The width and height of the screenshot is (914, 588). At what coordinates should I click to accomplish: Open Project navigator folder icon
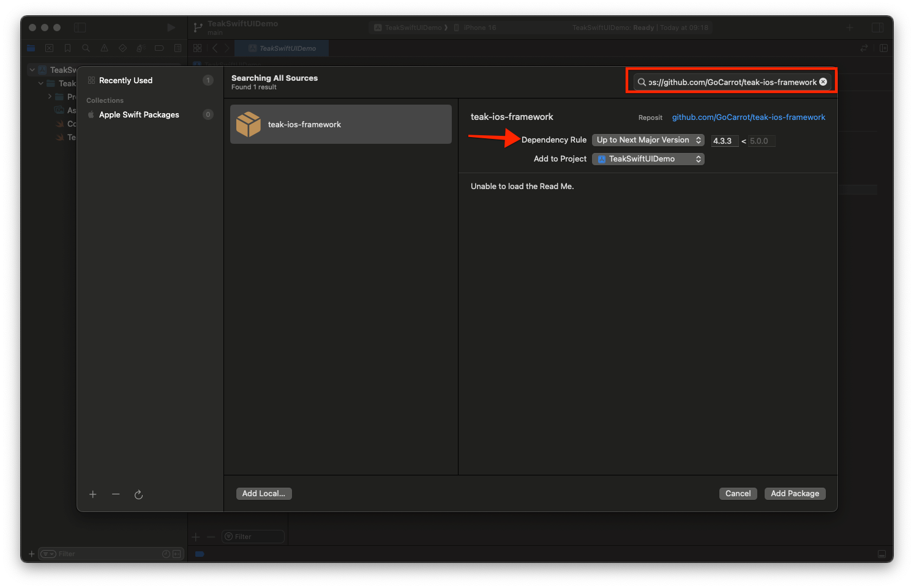point(31,48)
